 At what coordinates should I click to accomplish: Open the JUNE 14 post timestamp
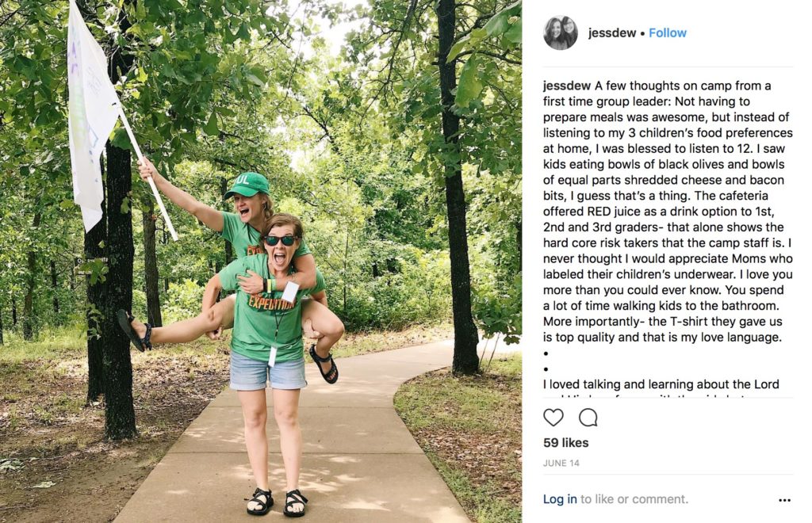coord(561,463)
